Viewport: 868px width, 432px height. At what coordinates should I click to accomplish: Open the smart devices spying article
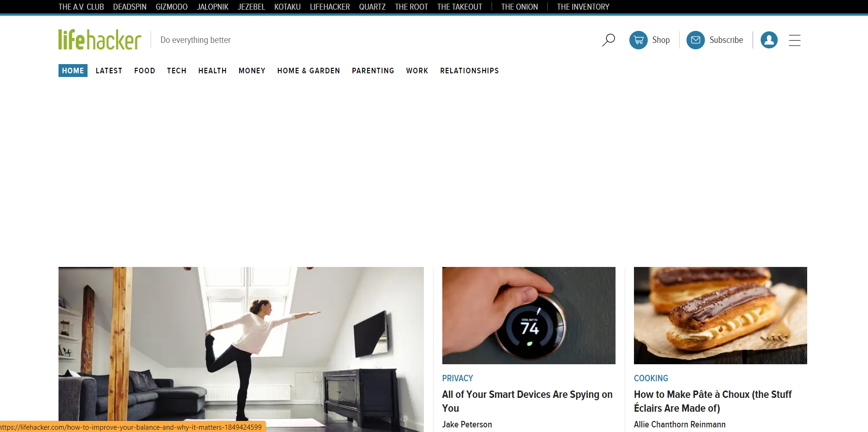(527, 401)
